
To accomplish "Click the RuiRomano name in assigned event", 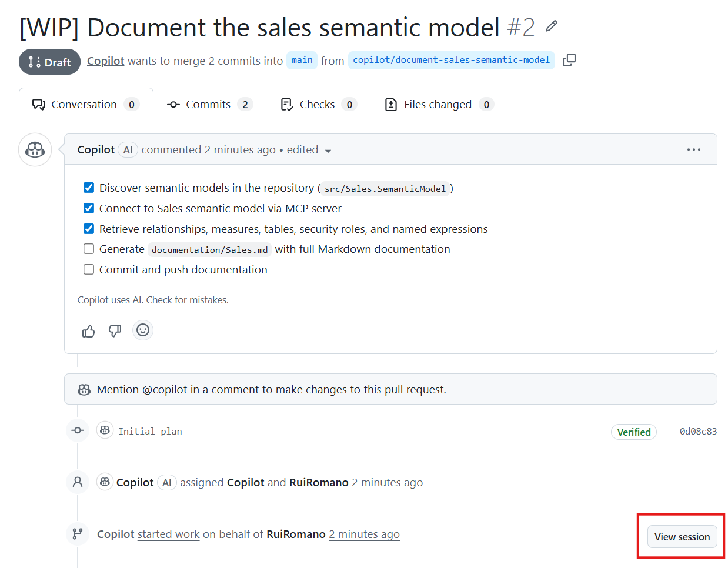I will pos(319,483).
